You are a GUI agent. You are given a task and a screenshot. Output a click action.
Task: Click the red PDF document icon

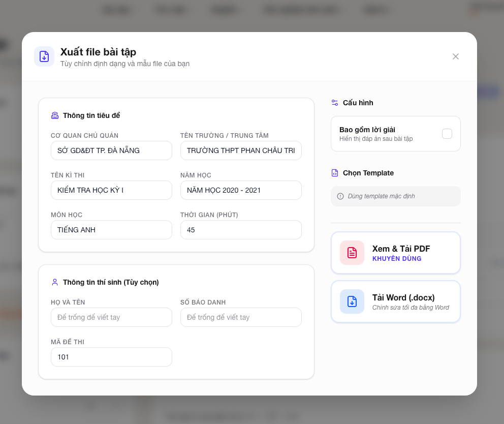click(x=352, y=253)
